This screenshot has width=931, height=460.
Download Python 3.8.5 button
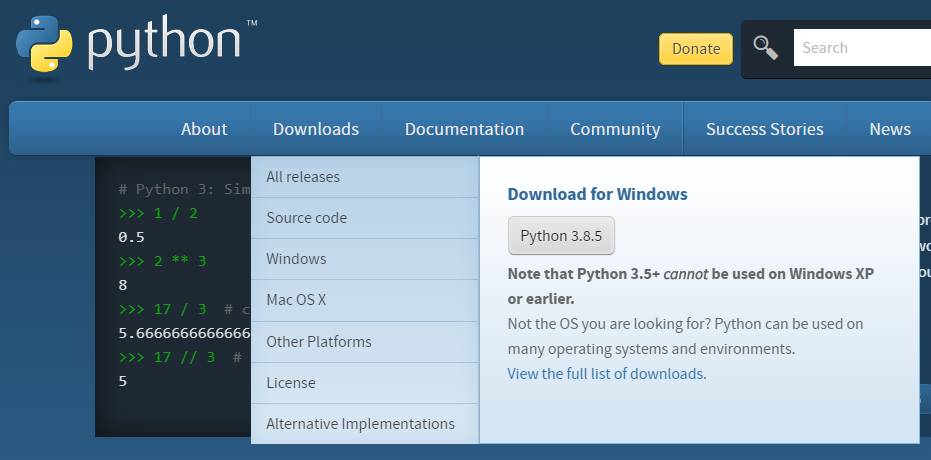tap(561, 236)
